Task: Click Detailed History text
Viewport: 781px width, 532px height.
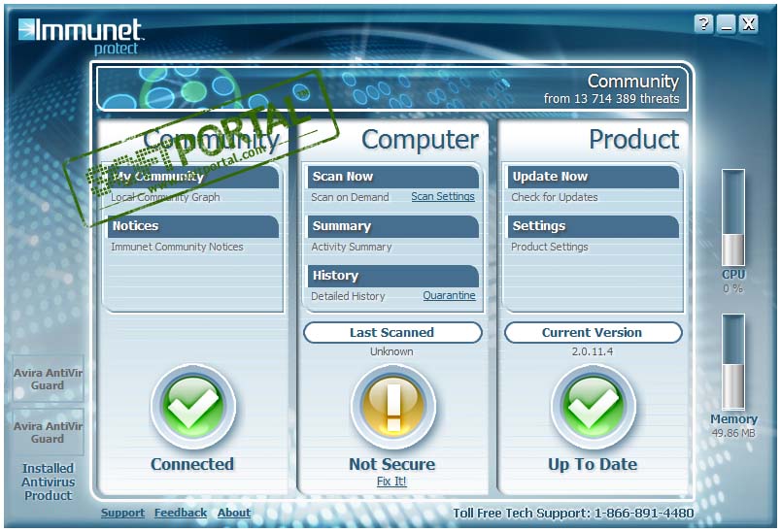Action: pyautogui.click(x=348, y=296)
